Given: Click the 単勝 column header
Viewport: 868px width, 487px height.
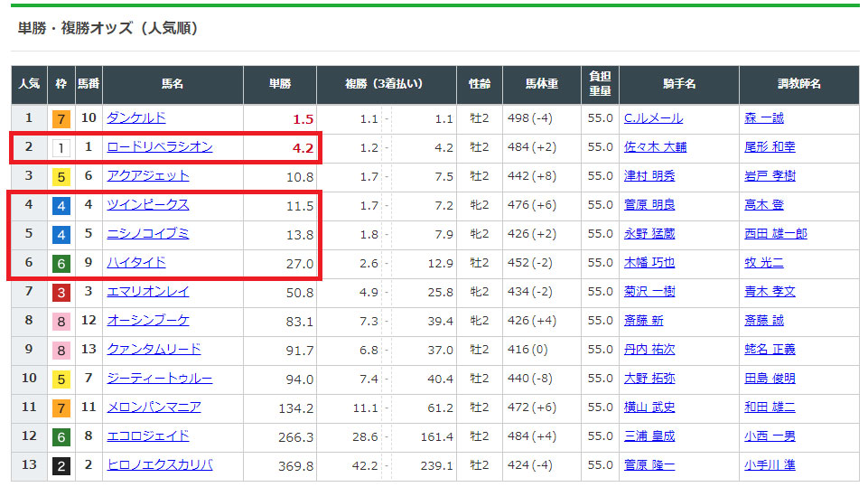Looking at the screenshot, I should point(280,84).
